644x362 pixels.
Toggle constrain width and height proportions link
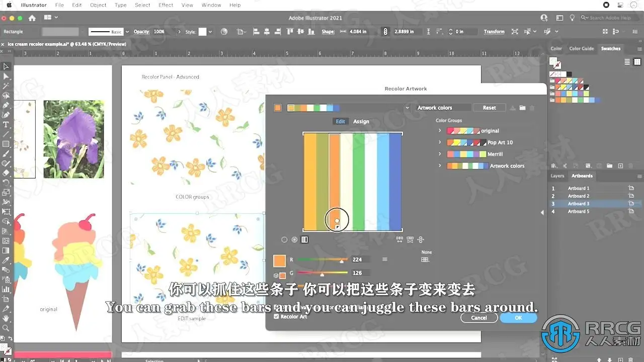coord(385,32)
